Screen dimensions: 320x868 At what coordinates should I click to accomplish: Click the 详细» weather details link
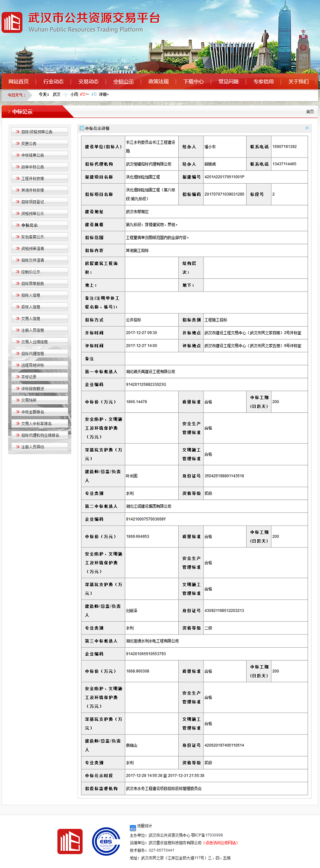[104, 94]
